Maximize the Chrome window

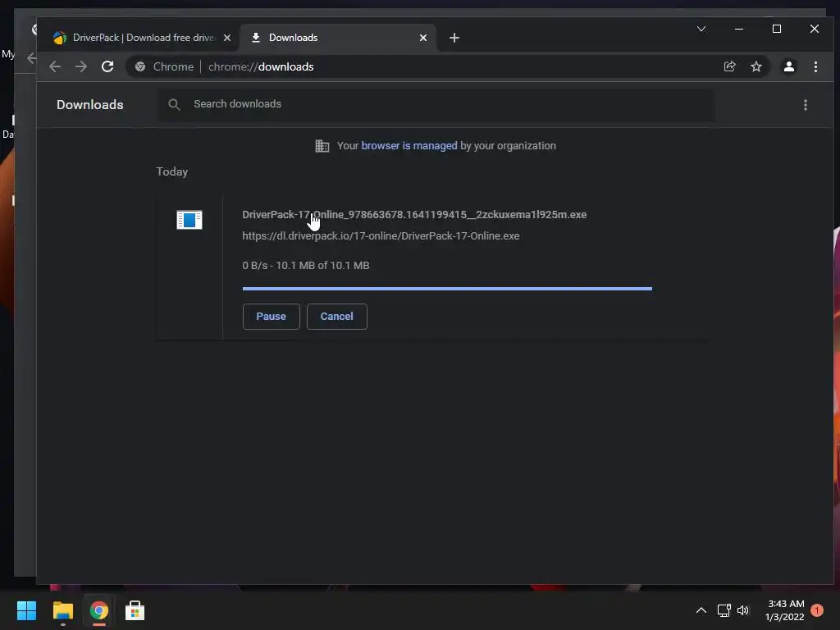pos(777,29)
